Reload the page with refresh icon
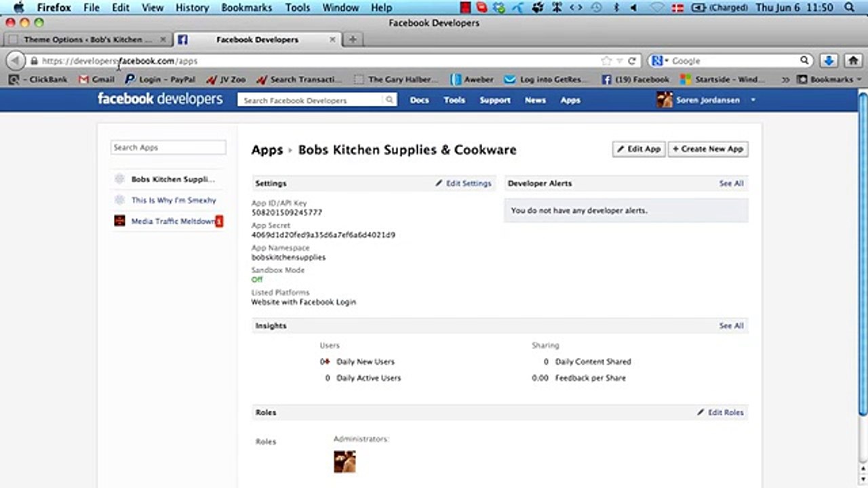Viewport: 868px width, 488px height. (631, 61)
